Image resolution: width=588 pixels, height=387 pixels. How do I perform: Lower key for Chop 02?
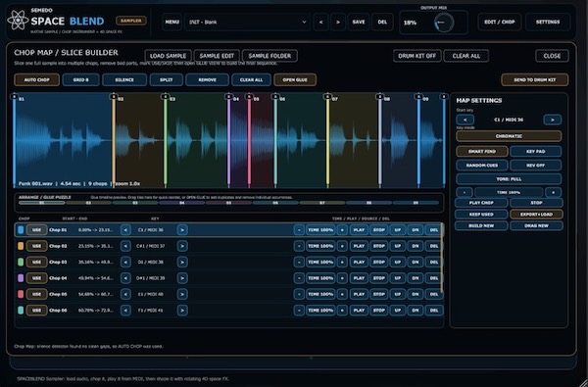pyautogui.click(x=125, y=246)
